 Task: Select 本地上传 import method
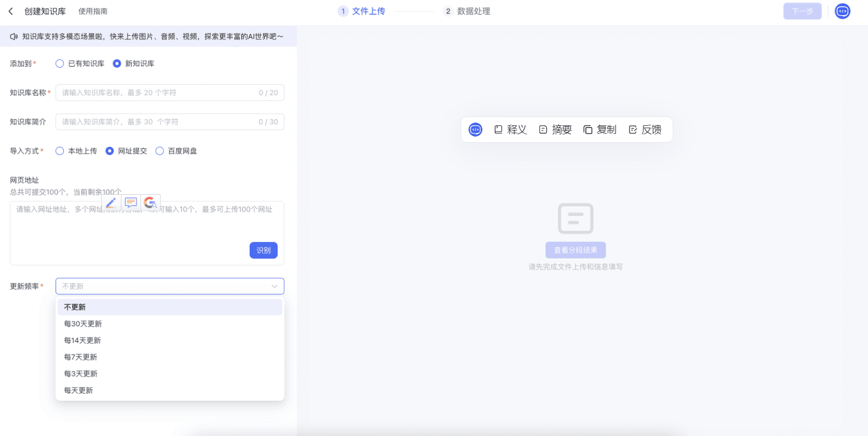77,151
